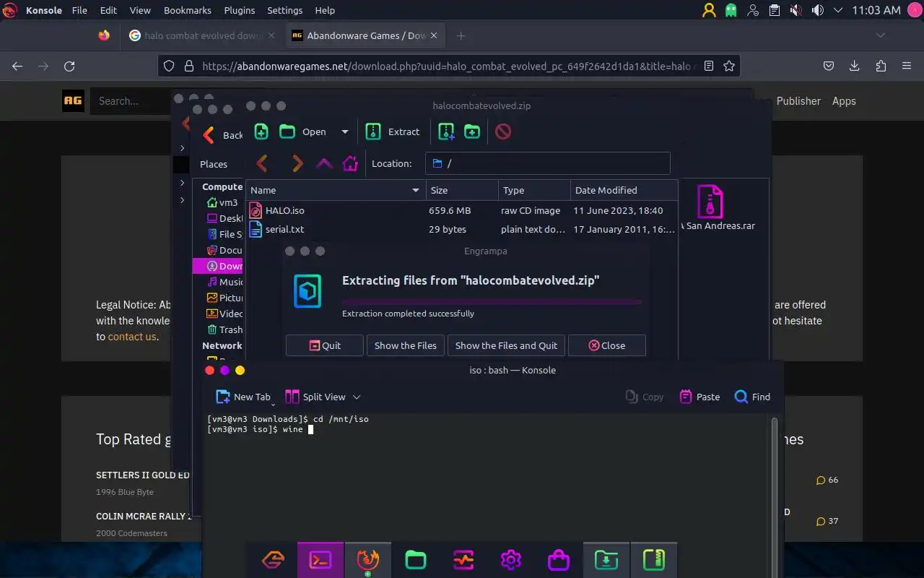Open the Settings menu
The width and height of the screenshot is (924, 578).
pos(285,10)
